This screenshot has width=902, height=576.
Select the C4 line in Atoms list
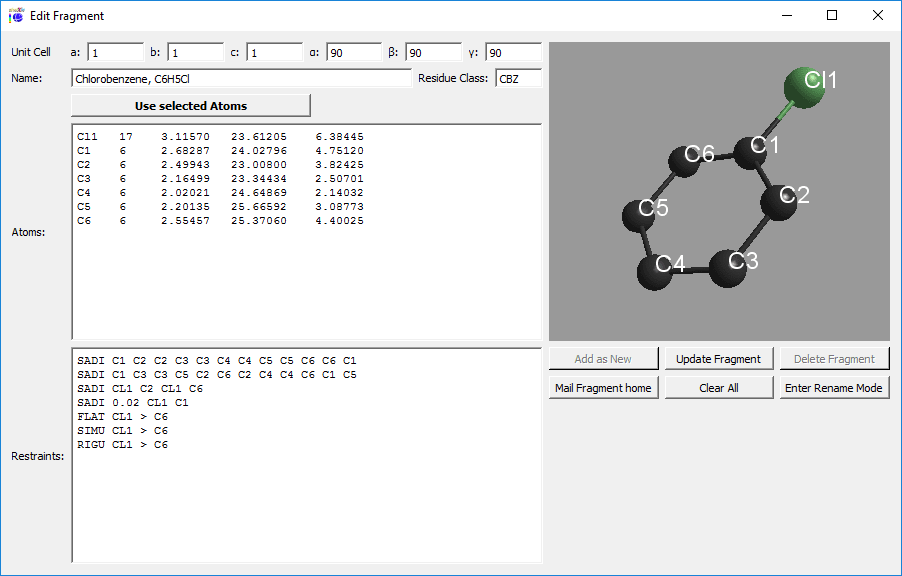tap(200, 192)
